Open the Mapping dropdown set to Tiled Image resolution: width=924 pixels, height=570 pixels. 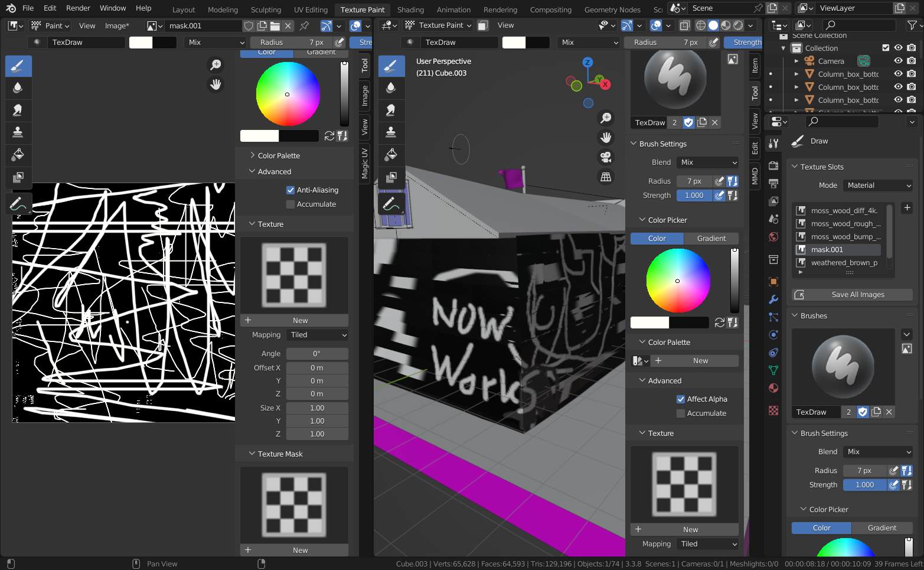point(317,335)
